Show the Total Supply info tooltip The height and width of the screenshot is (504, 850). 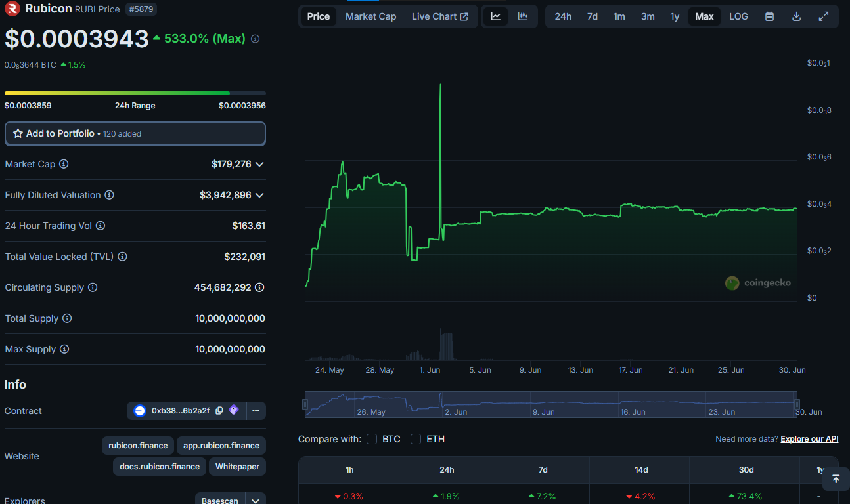(67, 318)
